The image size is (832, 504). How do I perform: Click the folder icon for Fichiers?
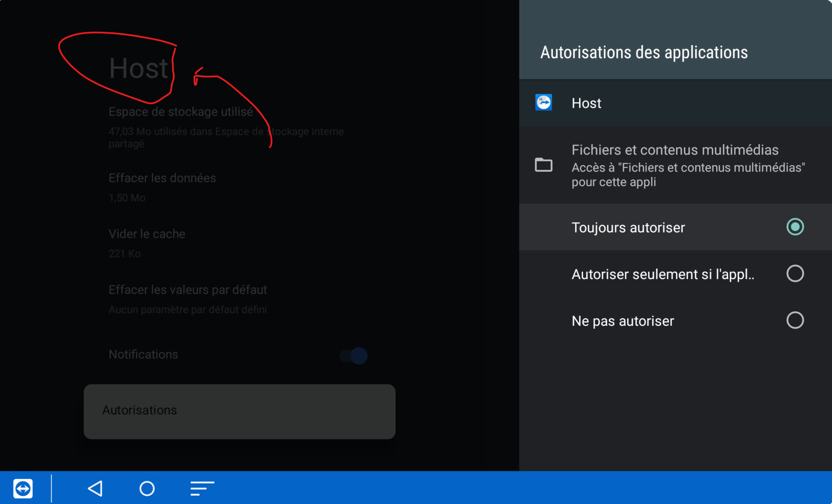point(543,165)
